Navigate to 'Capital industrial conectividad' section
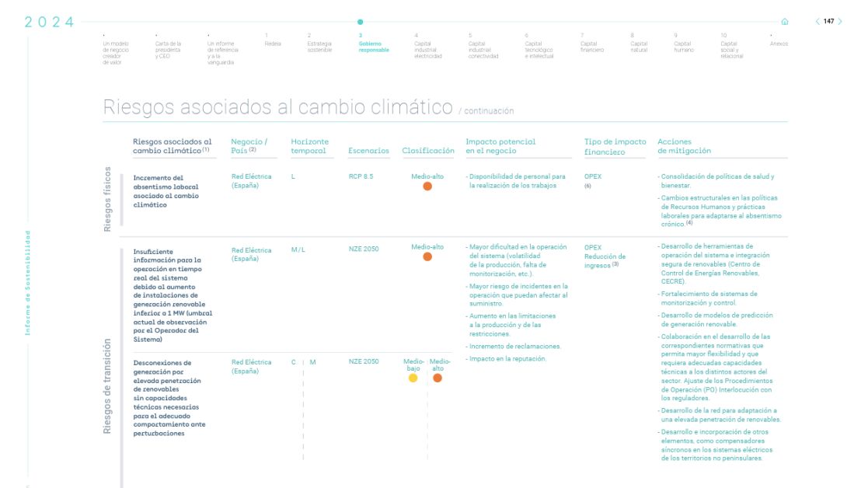 pos(483,50)
